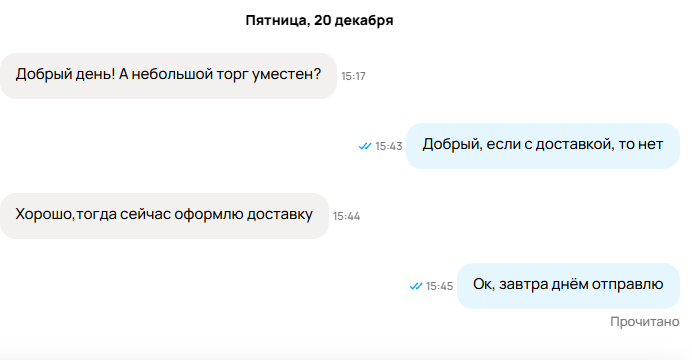Image resolution: width=692 pixels, height=360 pixels.
Task: Click the bubble "Ок, завтра днём отправлю"
Action: [568, 286]
